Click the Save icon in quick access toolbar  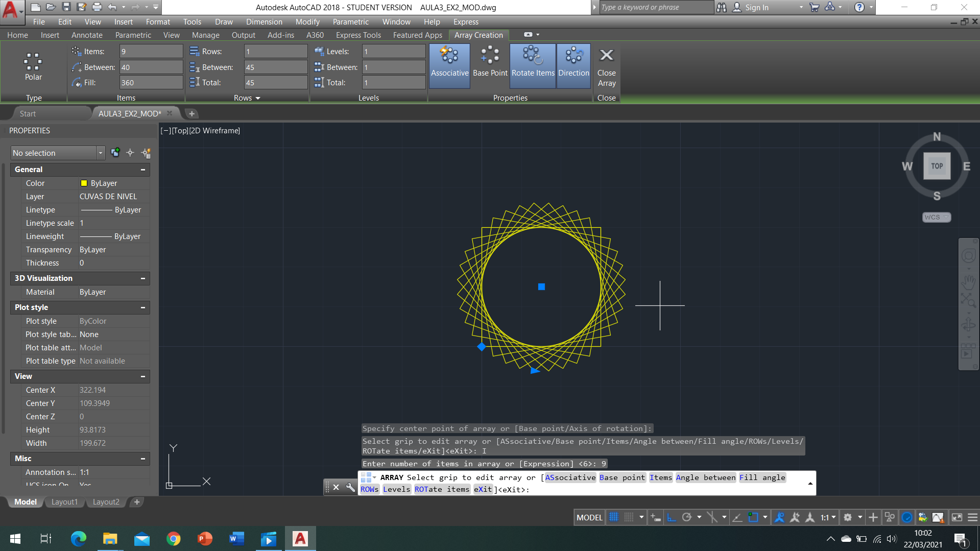pos(66,7)
